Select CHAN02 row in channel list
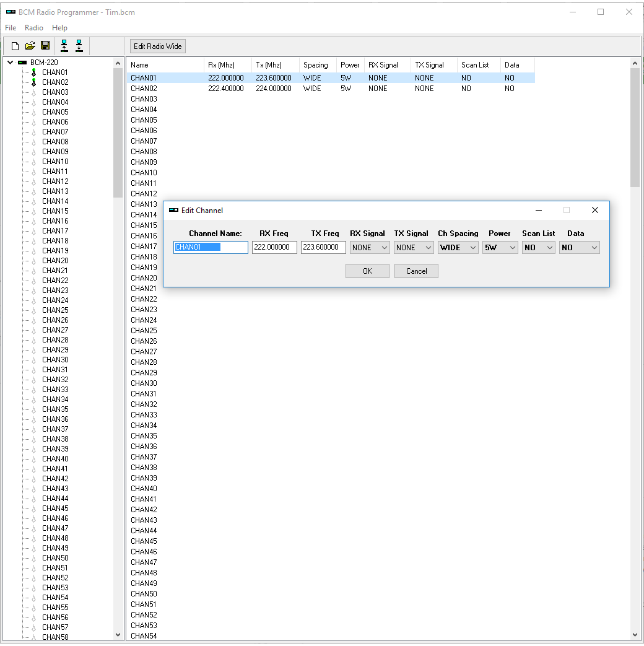This screenshot has width=644, height=646. click(x=331, y=89)
